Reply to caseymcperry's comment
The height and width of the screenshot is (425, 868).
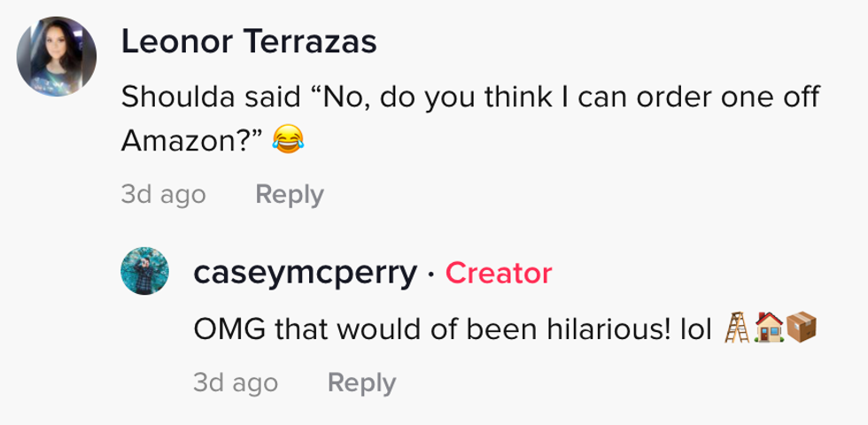tap(361, 382)
